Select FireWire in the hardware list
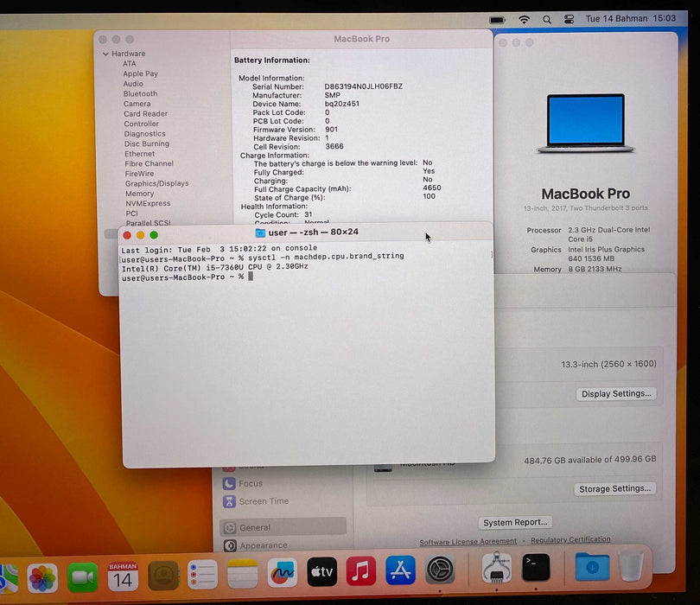 139,174
